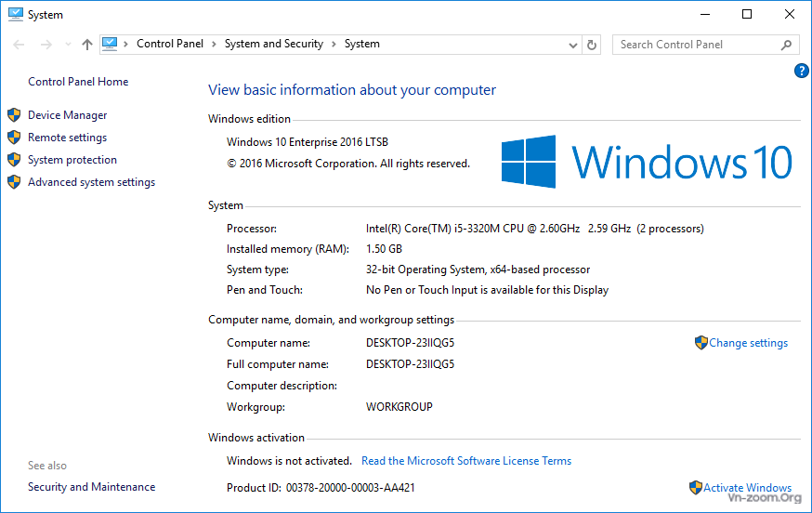Click shield icon beside Advanced system settings
The height and width of the screenshot is (513, 812).
[x=14, y=182]
